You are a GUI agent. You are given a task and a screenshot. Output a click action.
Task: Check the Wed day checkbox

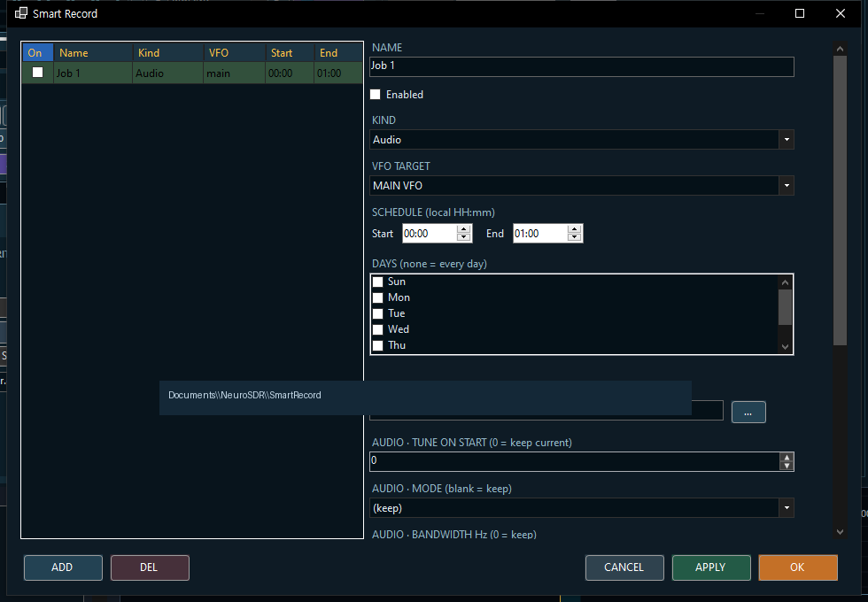[x=377, y=329]
